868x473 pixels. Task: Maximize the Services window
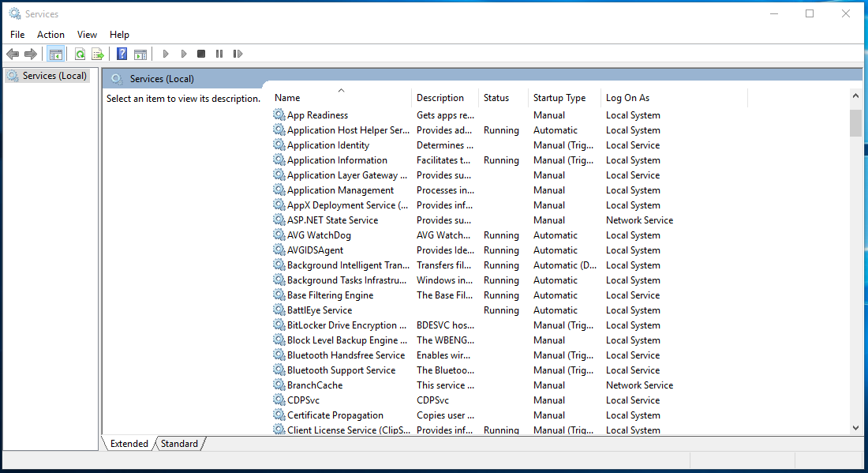(x=810, y=14)
